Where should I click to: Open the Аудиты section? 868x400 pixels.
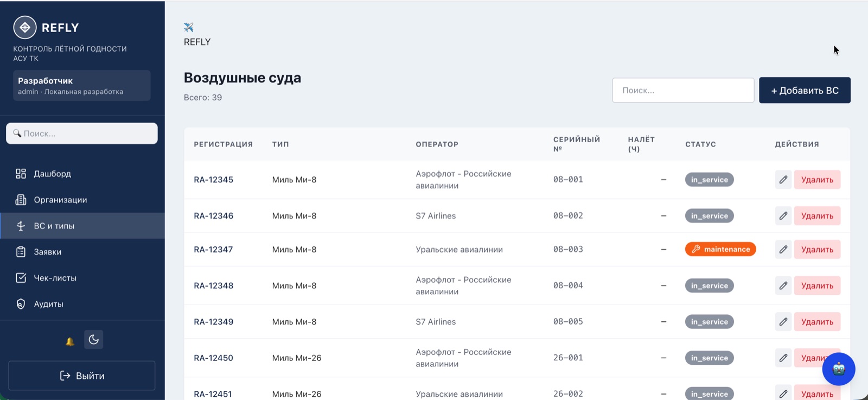click(82, 304)
